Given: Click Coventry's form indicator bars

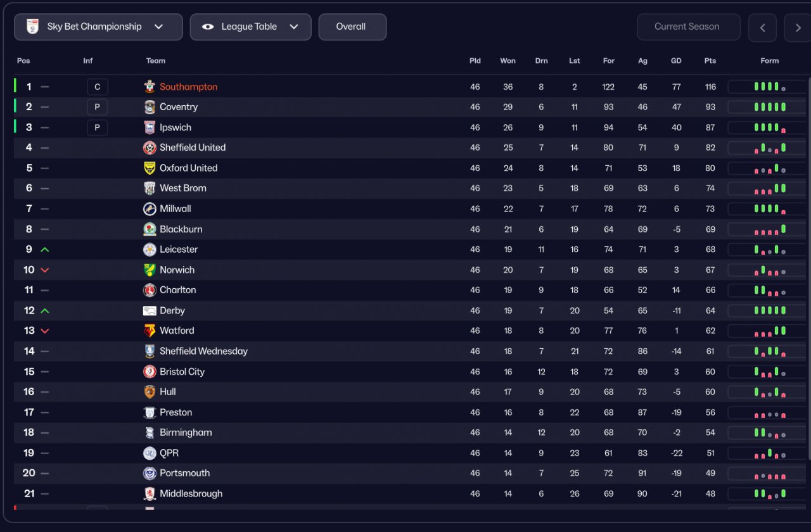Looking at the screenshot, I should coord(770,107).
